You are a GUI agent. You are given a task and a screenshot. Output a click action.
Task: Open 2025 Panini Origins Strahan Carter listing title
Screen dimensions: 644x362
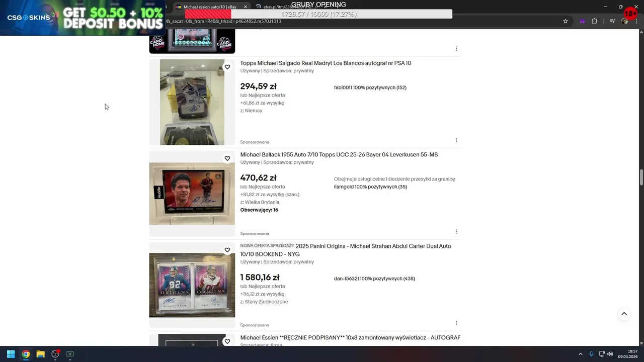[x=346, y=250]
